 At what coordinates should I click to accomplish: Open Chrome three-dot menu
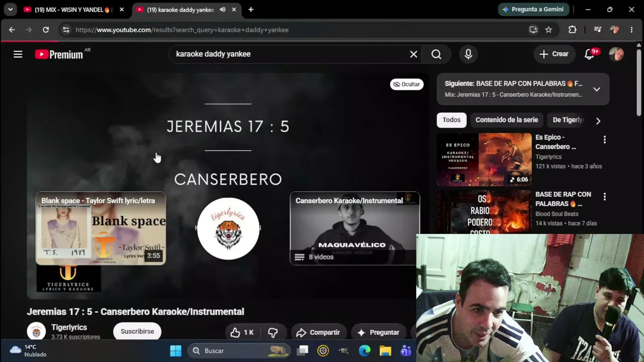tap(631, 30)
